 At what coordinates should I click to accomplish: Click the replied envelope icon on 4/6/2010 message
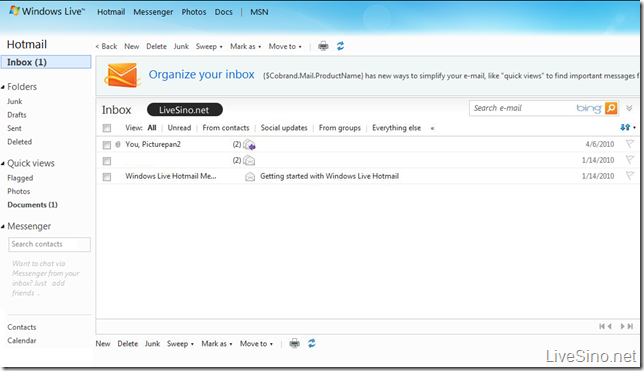pyautogui.click(x=249, y=145)
